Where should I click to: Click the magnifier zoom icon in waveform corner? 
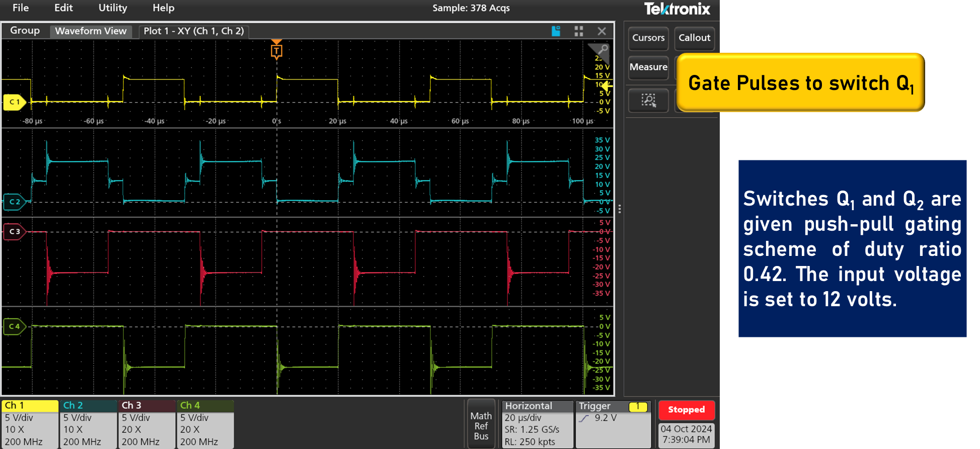click(x=601, y=50)
